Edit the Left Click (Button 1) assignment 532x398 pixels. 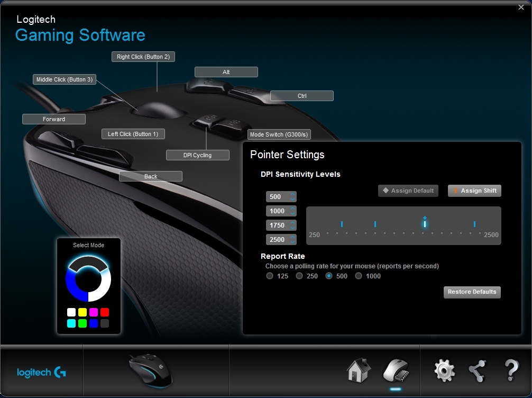(133, 134)
